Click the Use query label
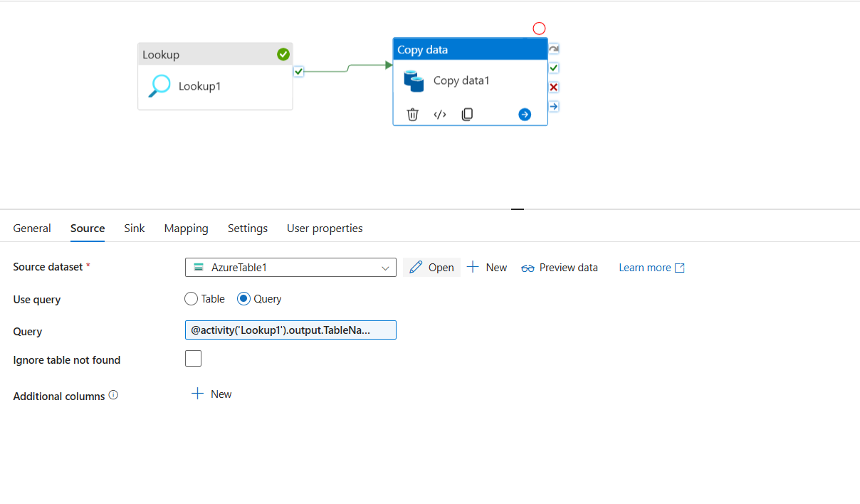The height and width of the screenshot is (504, 860). point(37,300)
